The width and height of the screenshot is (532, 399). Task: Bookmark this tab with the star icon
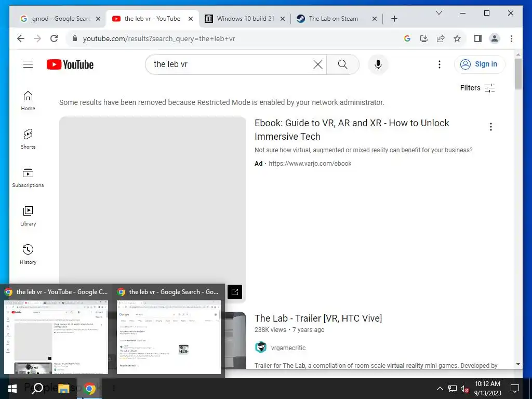coord(457,38)
